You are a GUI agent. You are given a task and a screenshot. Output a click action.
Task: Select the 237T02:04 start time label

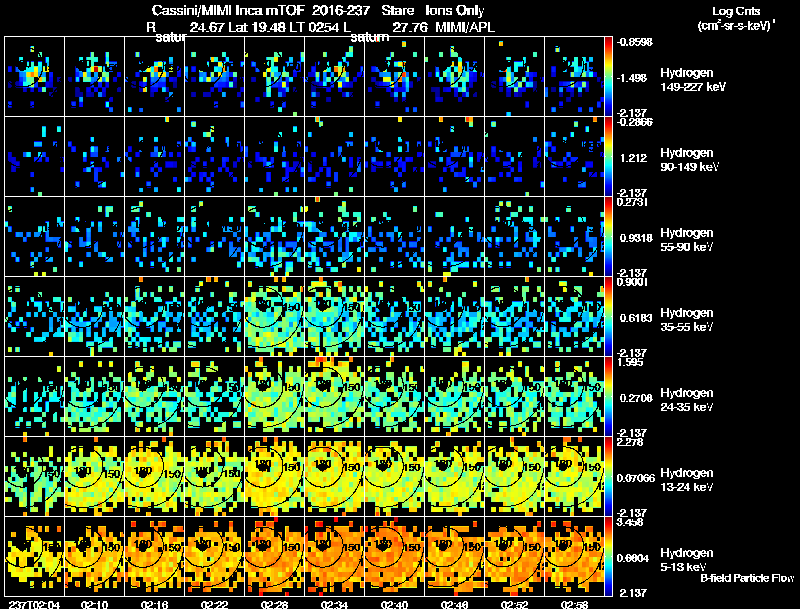point(33,603)
